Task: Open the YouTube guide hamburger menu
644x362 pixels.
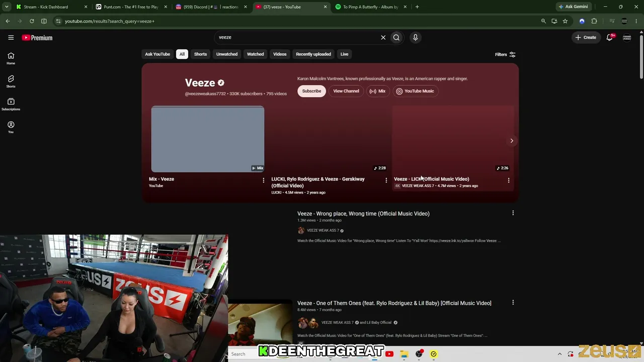Action: [x=11, y=37]
